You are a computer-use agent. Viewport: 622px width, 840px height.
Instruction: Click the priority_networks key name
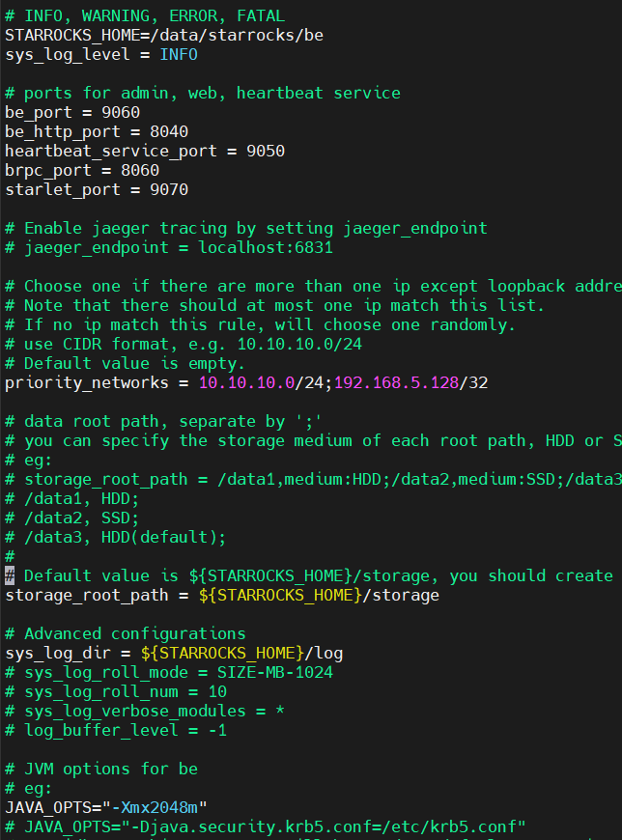point(86,382)
